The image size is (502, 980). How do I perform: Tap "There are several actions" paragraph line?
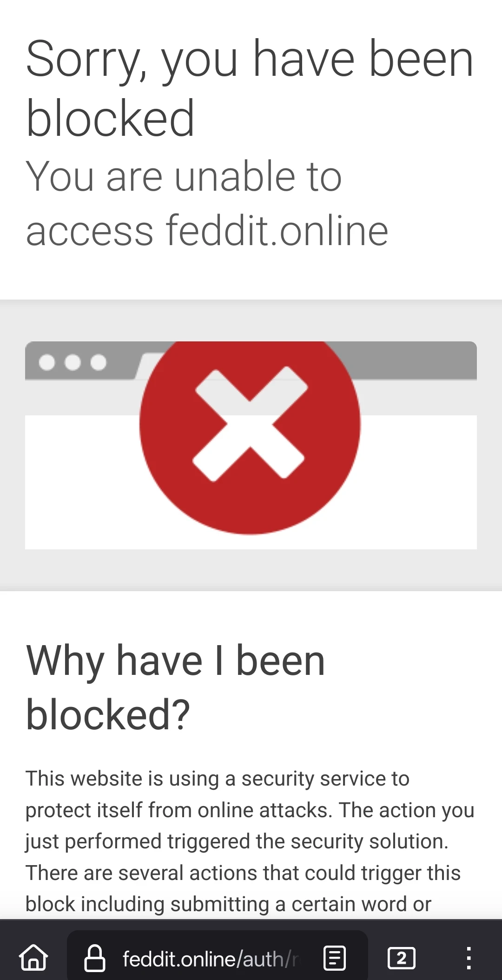click(243, 873)
